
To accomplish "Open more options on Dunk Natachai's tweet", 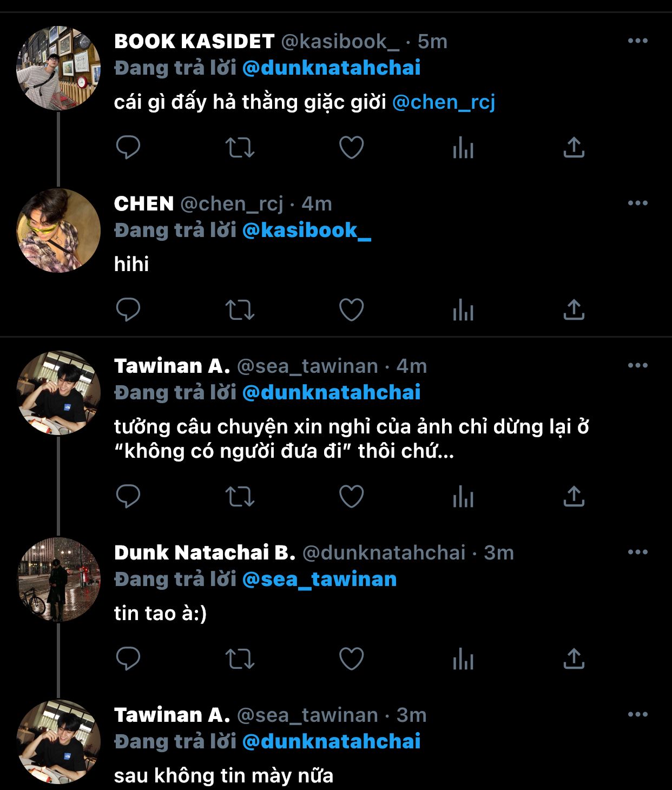I will point(637,552).
